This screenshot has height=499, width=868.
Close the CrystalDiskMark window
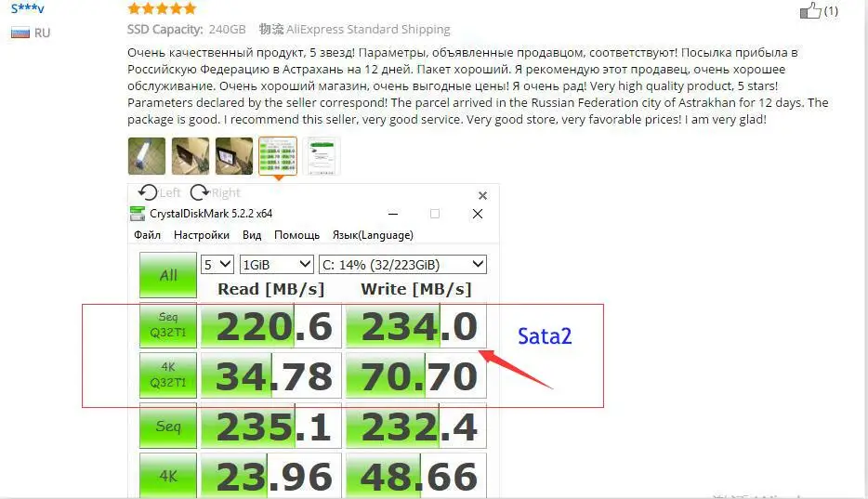pyautogui.click(x=478, y=214)
